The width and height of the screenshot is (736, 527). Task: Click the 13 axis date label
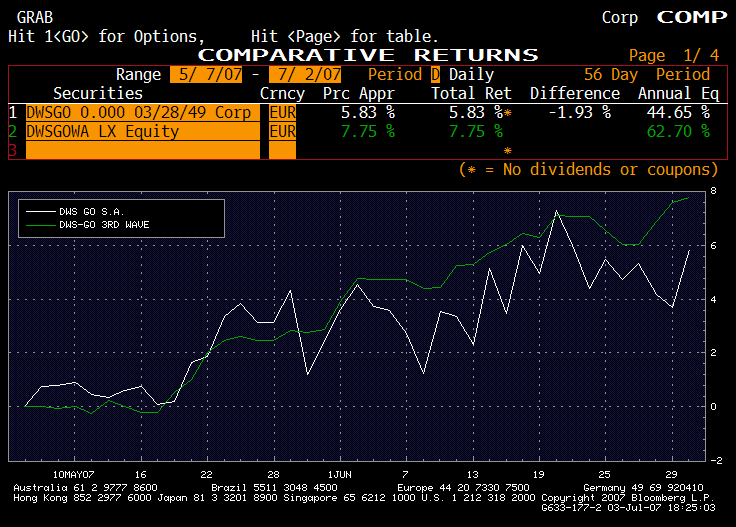coord(472,474)
